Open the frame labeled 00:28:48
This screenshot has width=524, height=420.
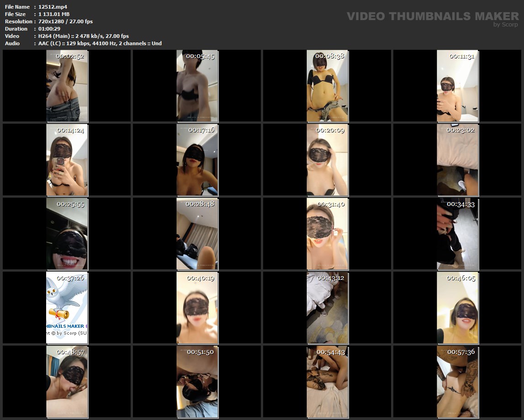pos(197,234)
